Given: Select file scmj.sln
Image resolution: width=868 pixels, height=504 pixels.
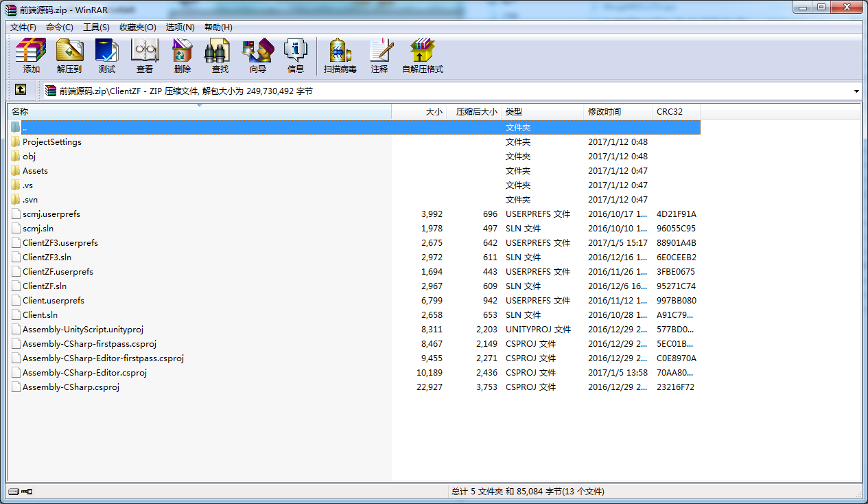Looking at the screenshot, I should point(38,228).
